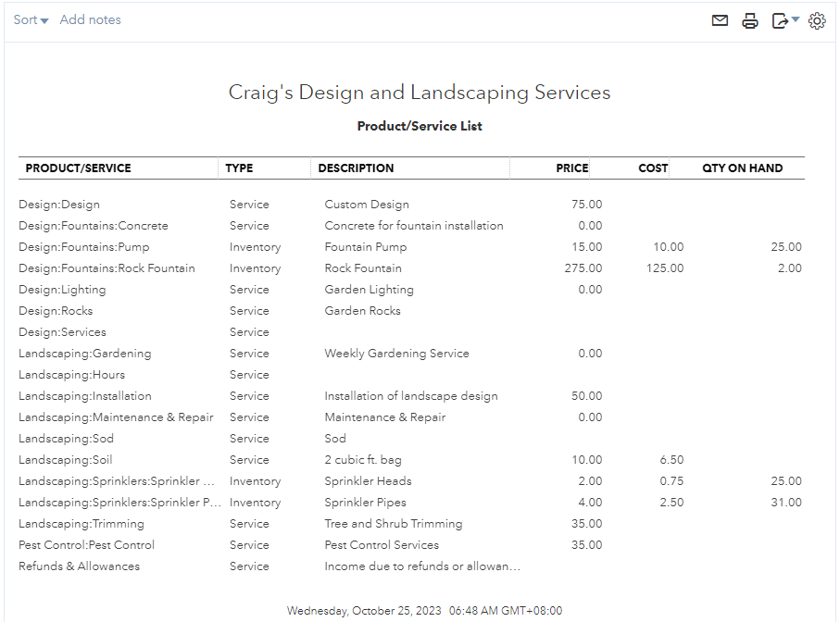Open the Design:Fountains:Pump item

tap(84, 247)
